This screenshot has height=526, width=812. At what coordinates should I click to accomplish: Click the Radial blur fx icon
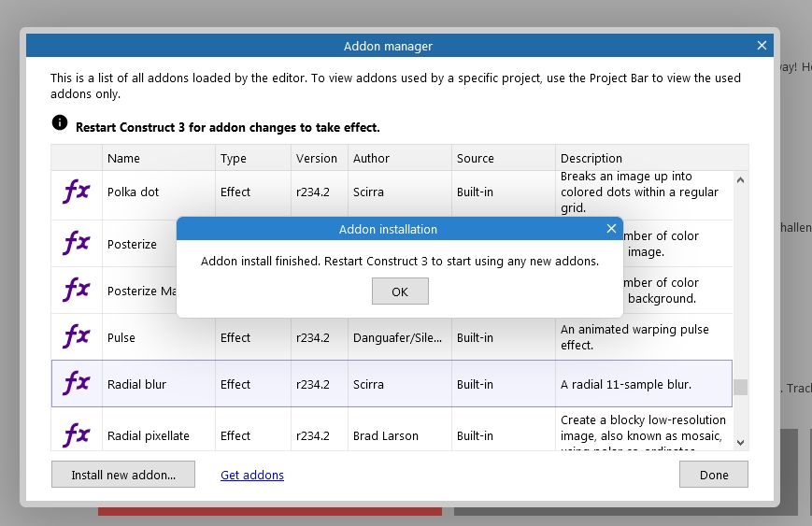[76, 384]
